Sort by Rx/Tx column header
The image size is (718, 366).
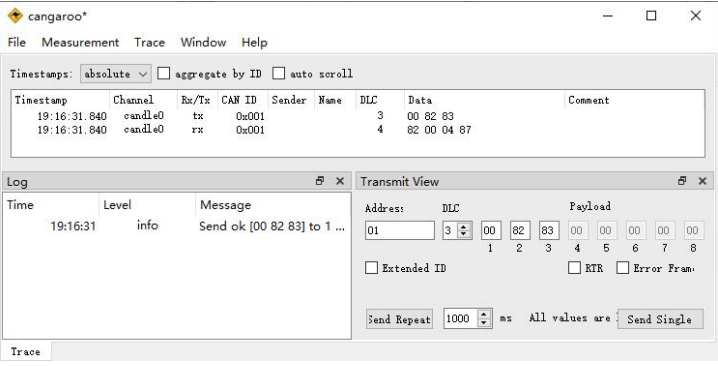pyautogui.click(x=197, y=100)
